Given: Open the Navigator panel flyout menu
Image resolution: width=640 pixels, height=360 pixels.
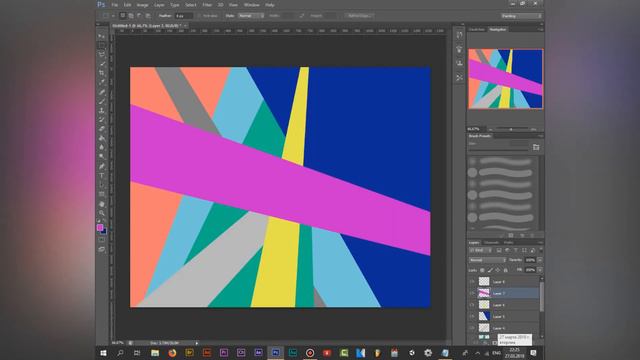Looking at the screenshot, I should [540, 29].
